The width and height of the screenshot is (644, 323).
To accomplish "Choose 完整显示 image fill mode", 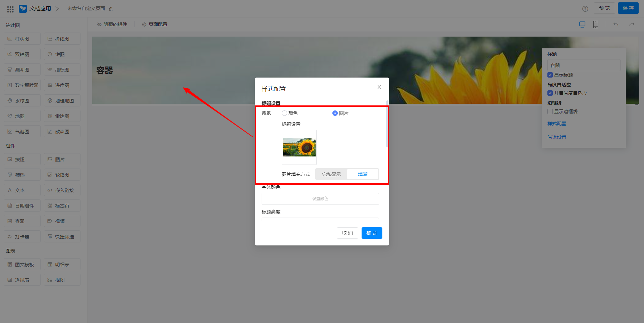I will pyautogui.click(x=331, y=174).
